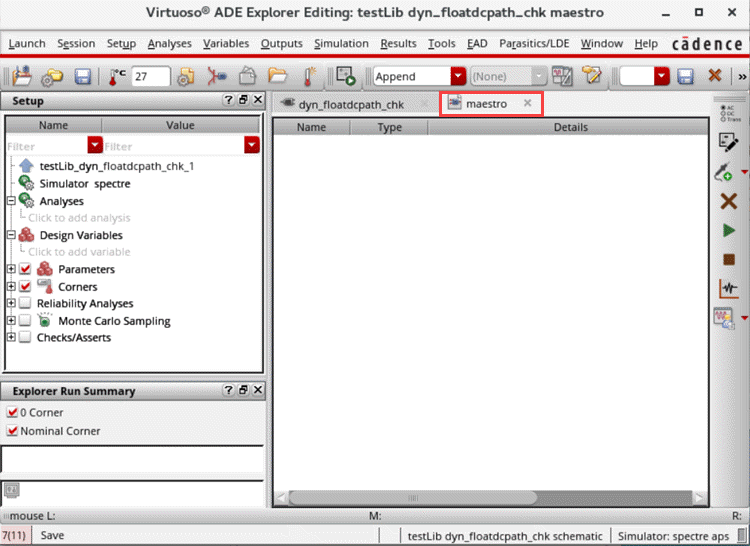Click the gray package folder icon
This screenshot has width=750, height=546.
tap(247, 76)
